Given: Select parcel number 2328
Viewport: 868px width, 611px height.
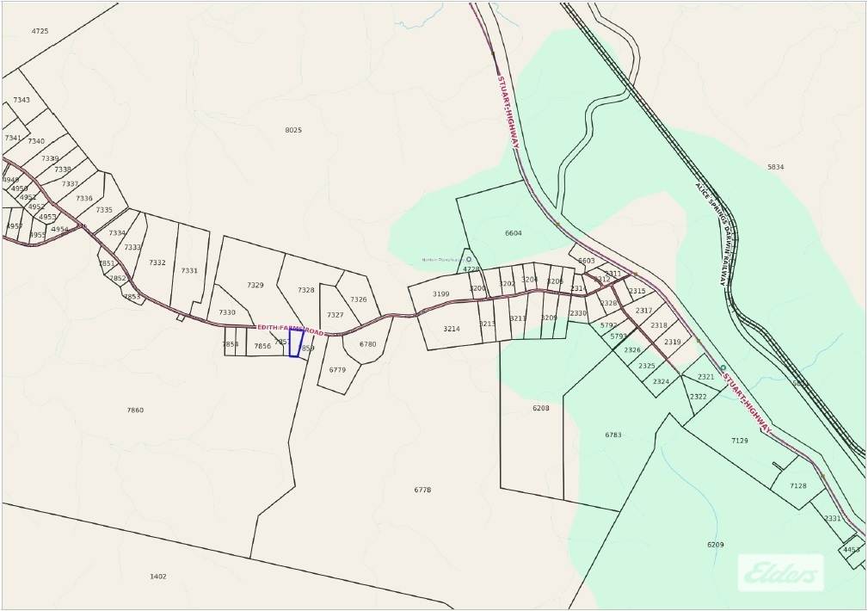Looking at the screenshot, I should tap(608, 303).
